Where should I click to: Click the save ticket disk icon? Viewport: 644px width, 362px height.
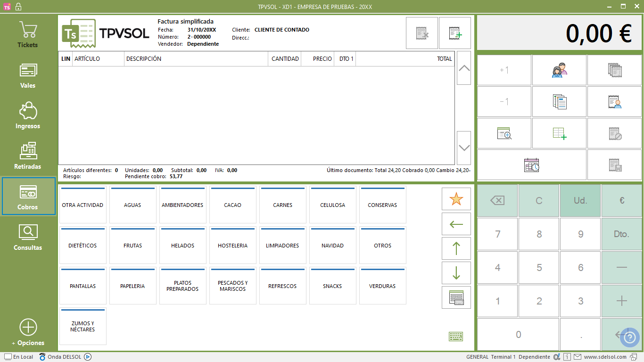pos(614,165)
